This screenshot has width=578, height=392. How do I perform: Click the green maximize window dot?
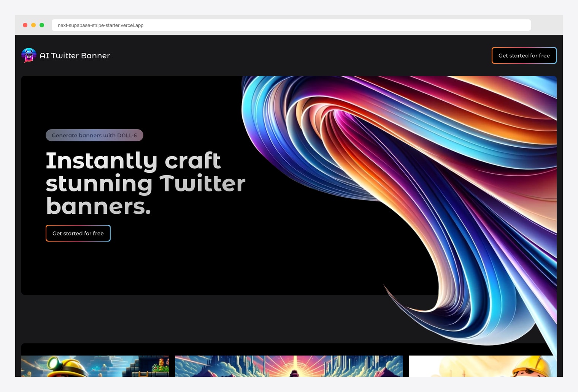click(42, 25)
